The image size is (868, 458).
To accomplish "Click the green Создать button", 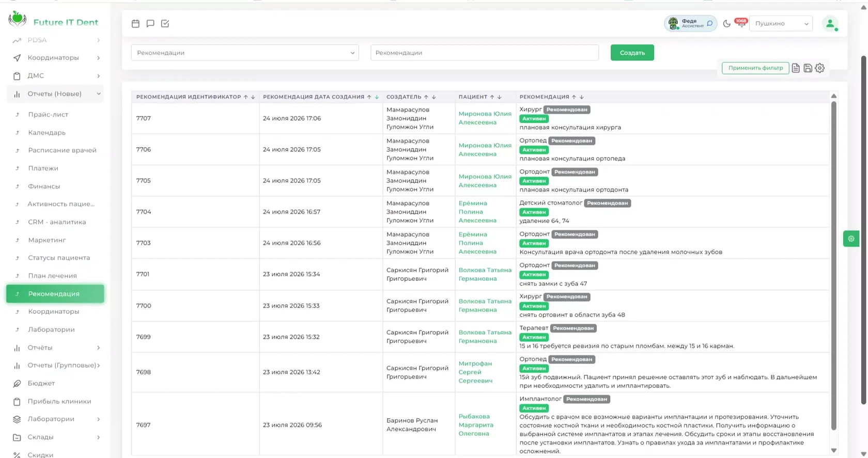I will click(632, 53).
